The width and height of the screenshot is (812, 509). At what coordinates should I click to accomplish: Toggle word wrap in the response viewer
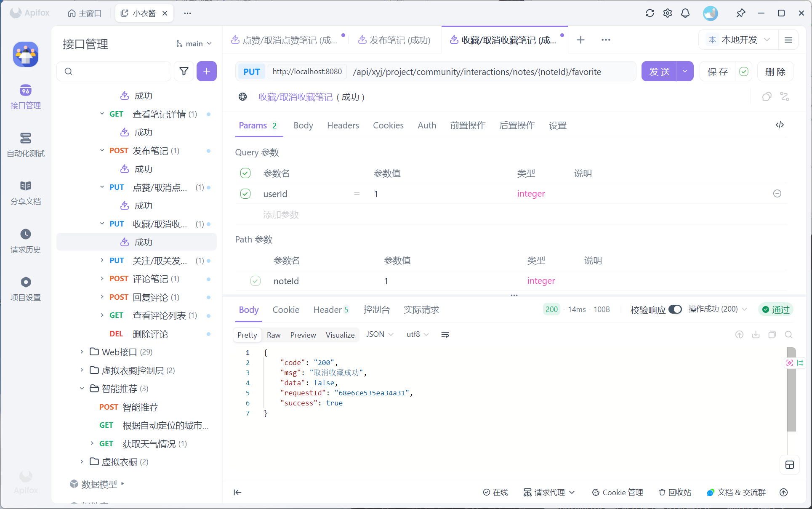[445, 335]
